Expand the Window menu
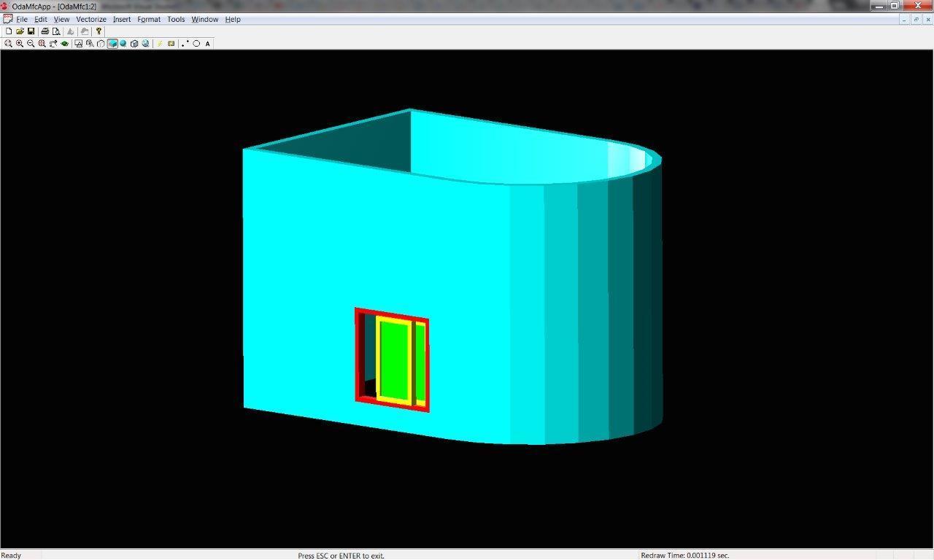The image size is (934, 560). click(x=205, y=19)
